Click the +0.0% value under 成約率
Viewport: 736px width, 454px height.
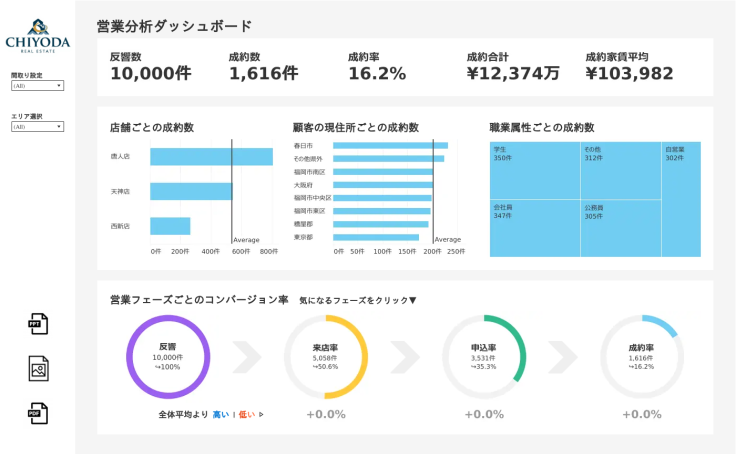point(642,415)
